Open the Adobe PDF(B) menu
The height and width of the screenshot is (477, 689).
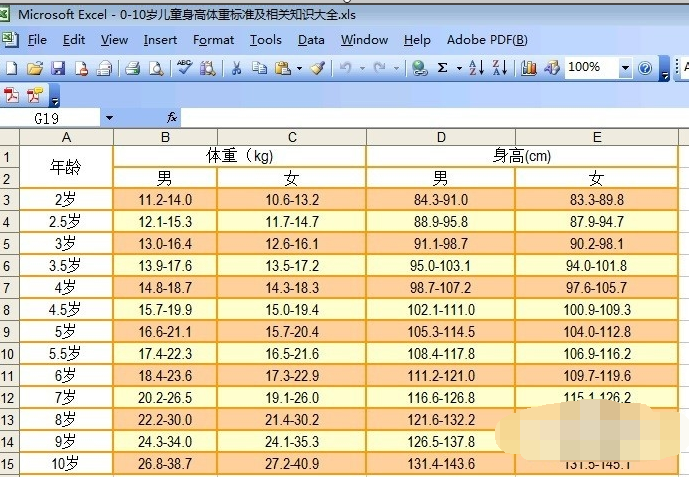tap(487, 40)
